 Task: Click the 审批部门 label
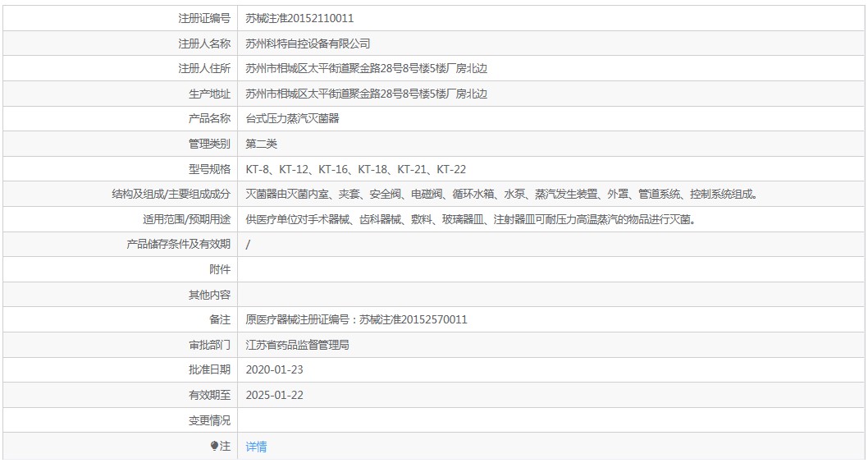tap(209, 345)
